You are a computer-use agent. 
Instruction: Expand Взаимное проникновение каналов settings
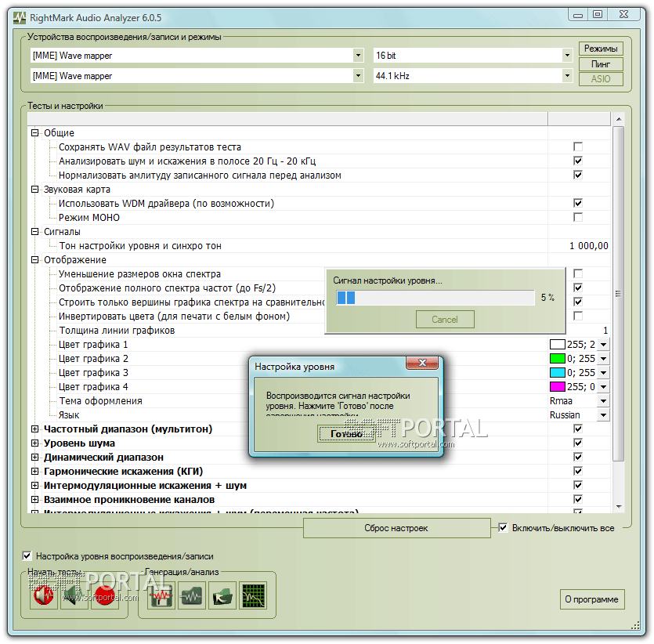coord(35,499)
